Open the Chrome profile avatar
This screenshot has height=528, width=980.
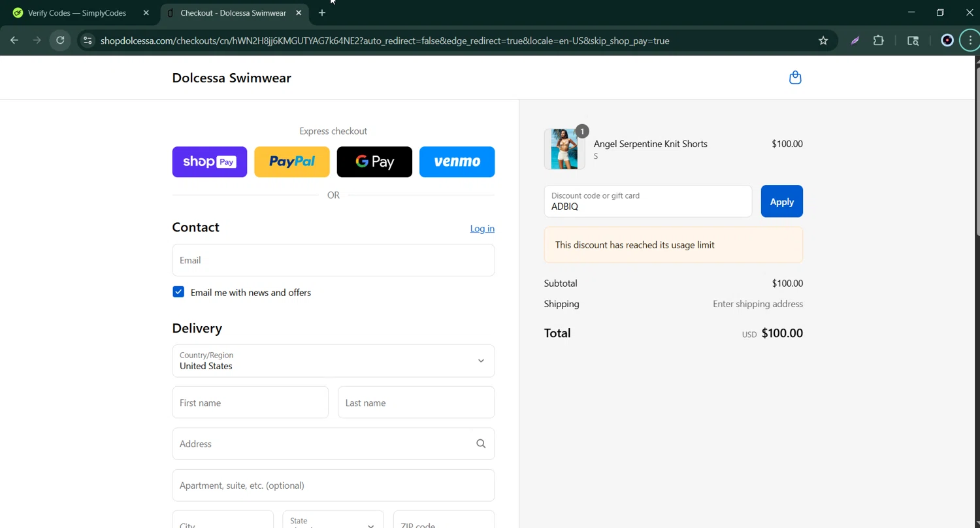pyautogui.click(x=947, y=41)
